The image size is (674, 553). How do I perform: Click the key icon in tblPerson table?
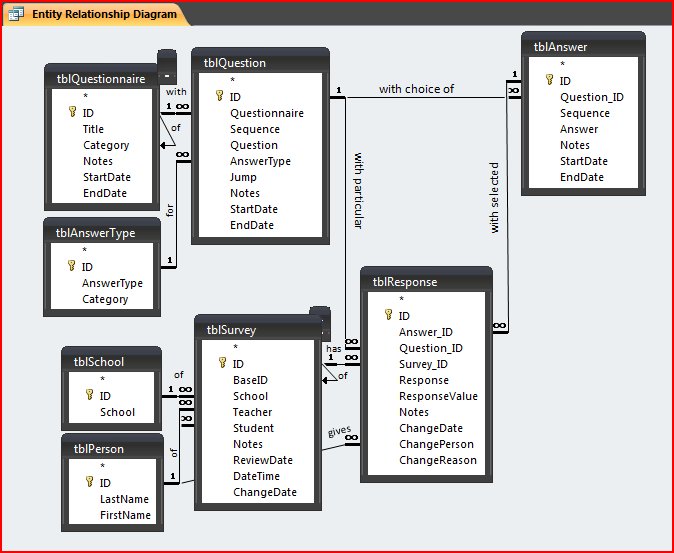pos(88,483)
